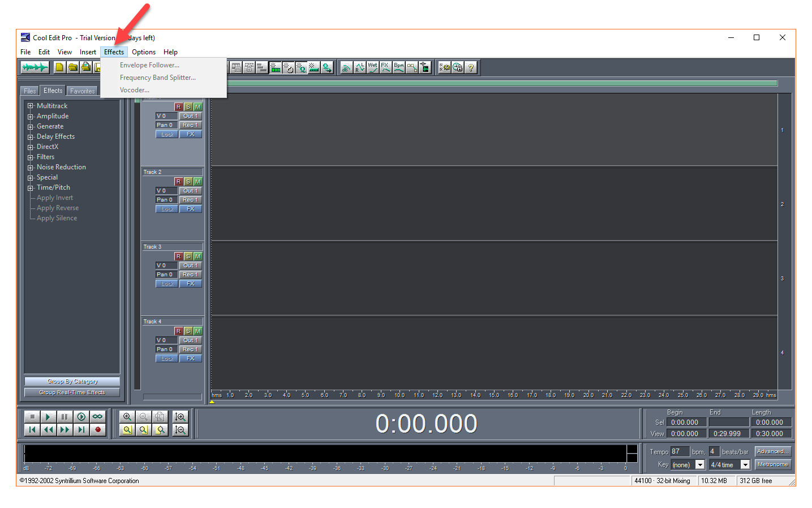Screen dimensions: 812x508
Task: Open the Insert menu
Action: (x=88, y=52)
